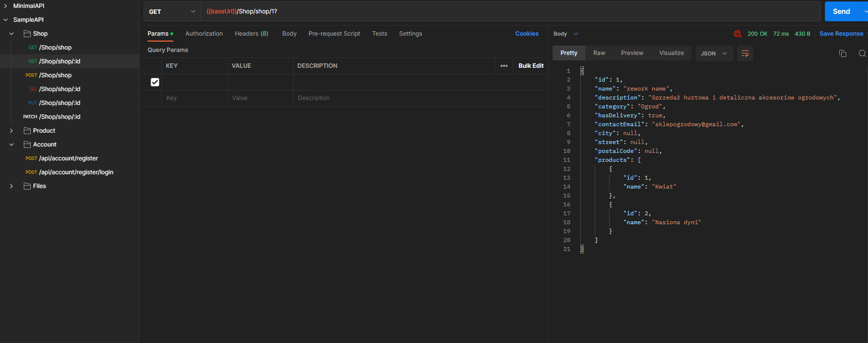Click the Shop folder icon

tap(27, 34)
